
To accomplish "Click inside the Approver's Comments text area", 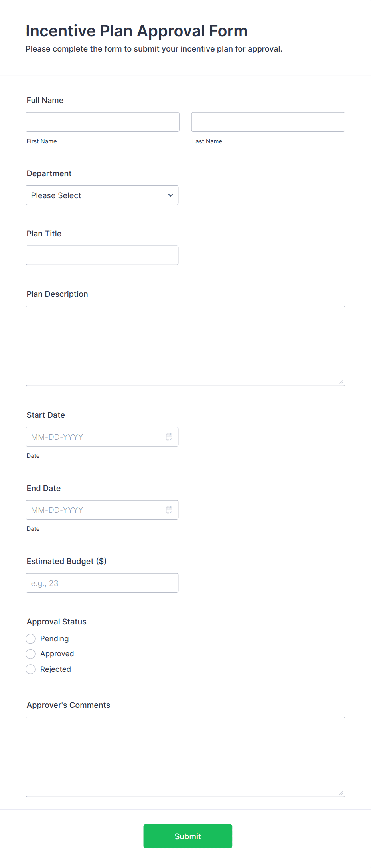I will click(x=185, y=757).
